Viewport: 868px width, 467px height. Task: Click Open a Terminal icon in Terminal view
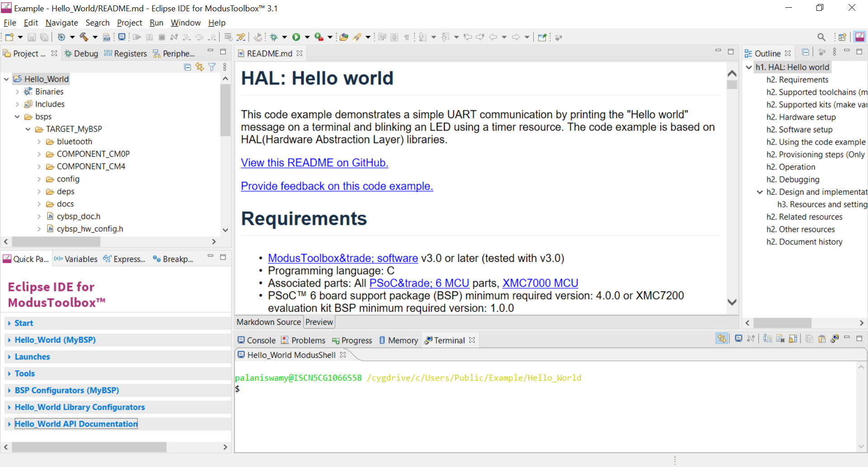click(x=738, y=338)
